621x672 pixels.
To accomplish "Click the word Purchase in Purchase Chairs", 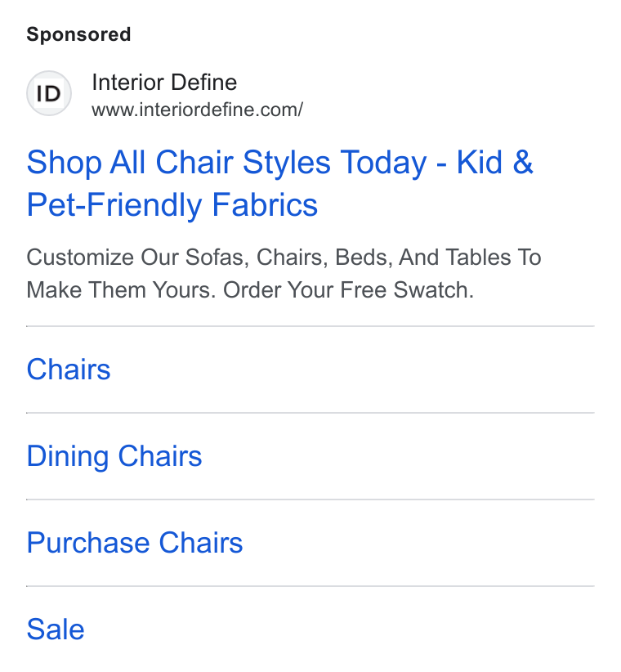I will (88, 543).
